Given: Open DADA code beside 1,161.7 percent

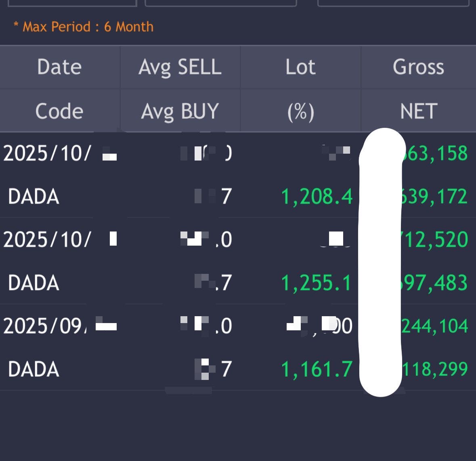Looking at the screenshot, I should click(34, 369).
